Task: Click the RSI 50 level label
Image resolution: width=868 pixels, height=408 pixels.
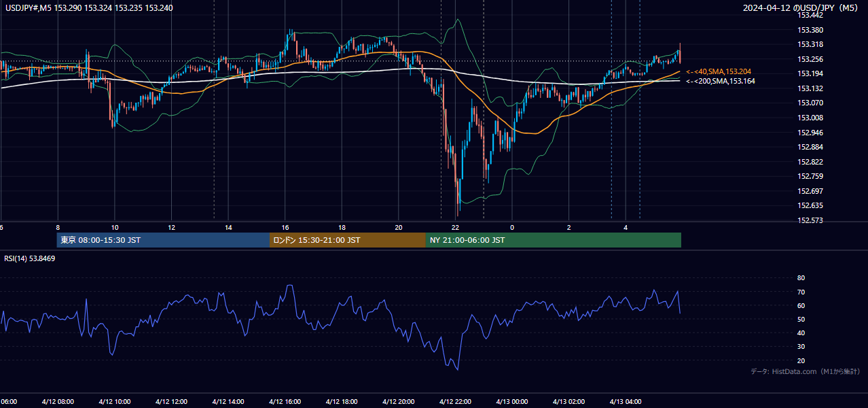Action: (801, 319)
